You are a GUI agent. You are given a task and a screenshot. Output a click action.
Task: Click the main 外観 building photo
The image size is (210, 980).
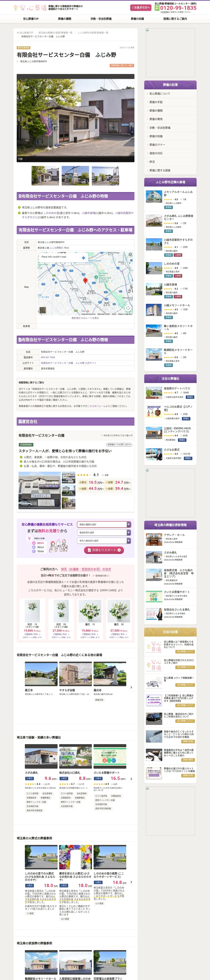pyautogui.click(x=75, y=118)
